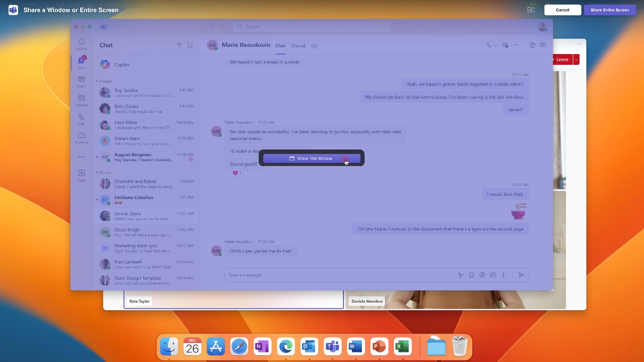Open the video call dropdown arrow
Image resolution: width=644 pixels, height=362 pixels.
[495, 45]
